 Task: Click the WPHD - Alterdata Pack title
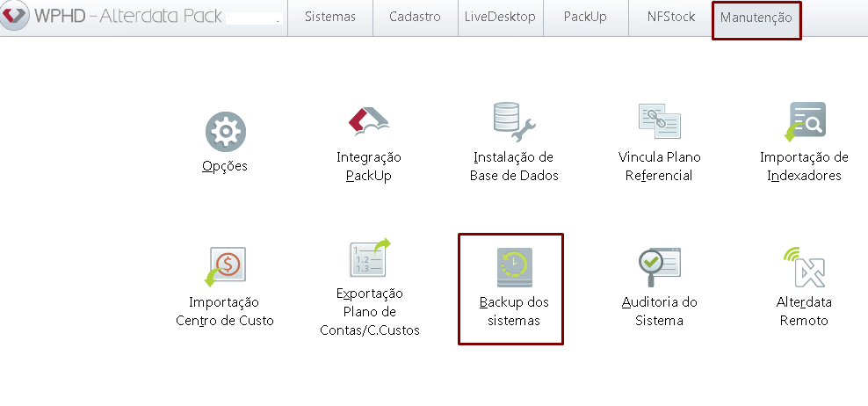click(128, 16)
